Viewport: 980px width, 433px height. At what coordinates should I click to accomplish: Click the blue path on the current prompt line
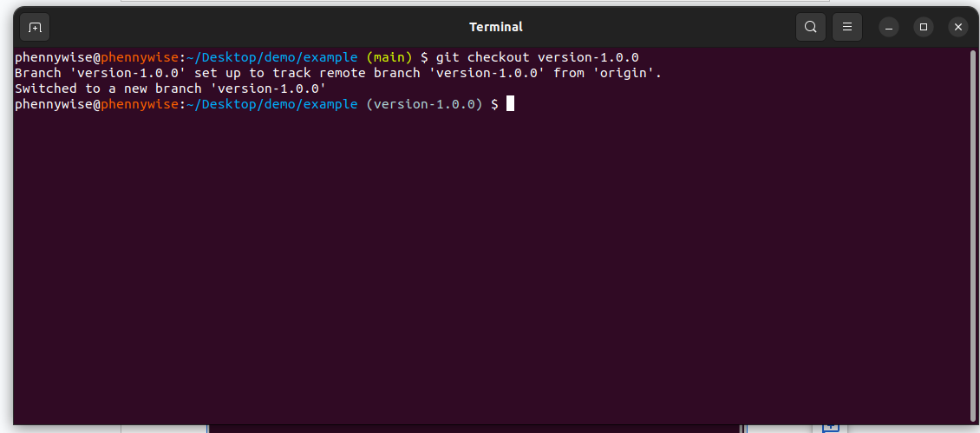tap(271, 104)
